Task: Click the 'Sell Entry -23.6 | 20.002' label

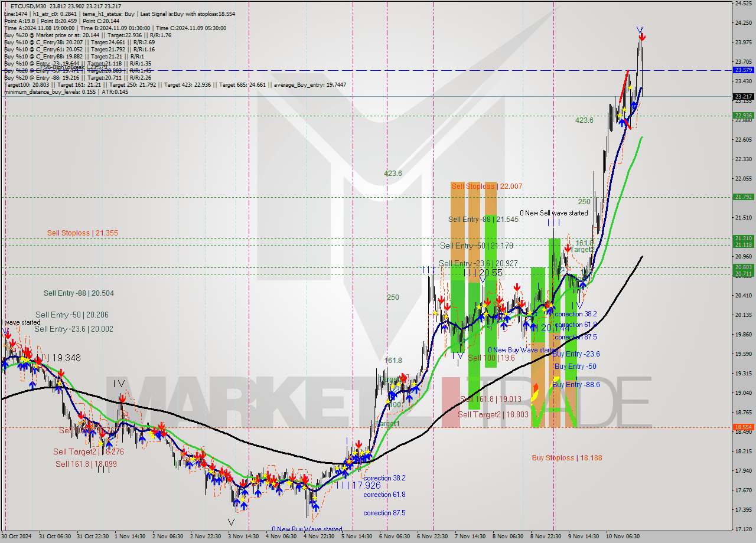Action: 73,329
